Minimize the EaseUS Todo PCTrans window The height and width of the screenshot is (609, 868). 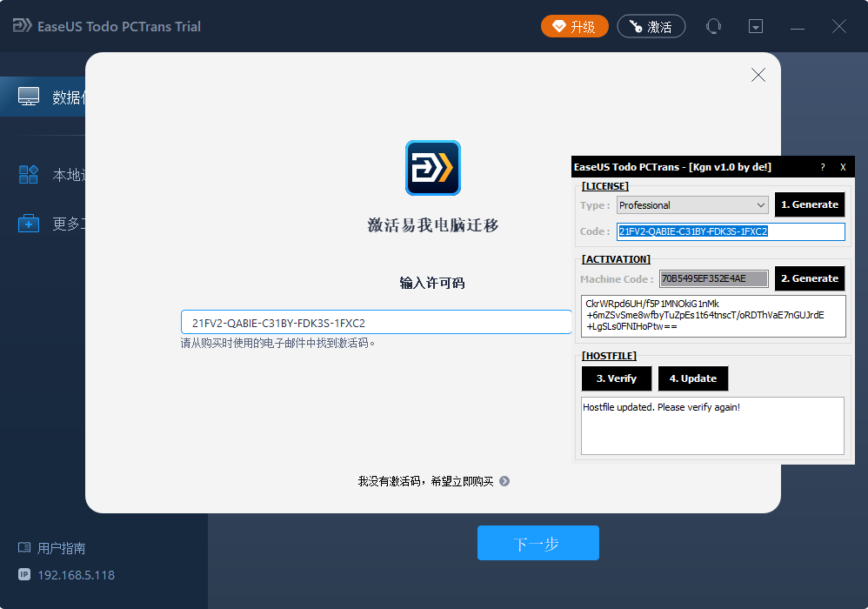(x=798, y=27)
